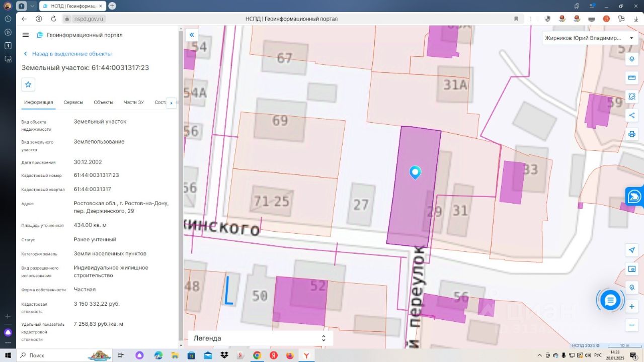Image resolution: width=644 pixels, height=362 pixels.
Task: Select the cadastral cost 3 150 332,22 руб.
Action: click(97, 304)
